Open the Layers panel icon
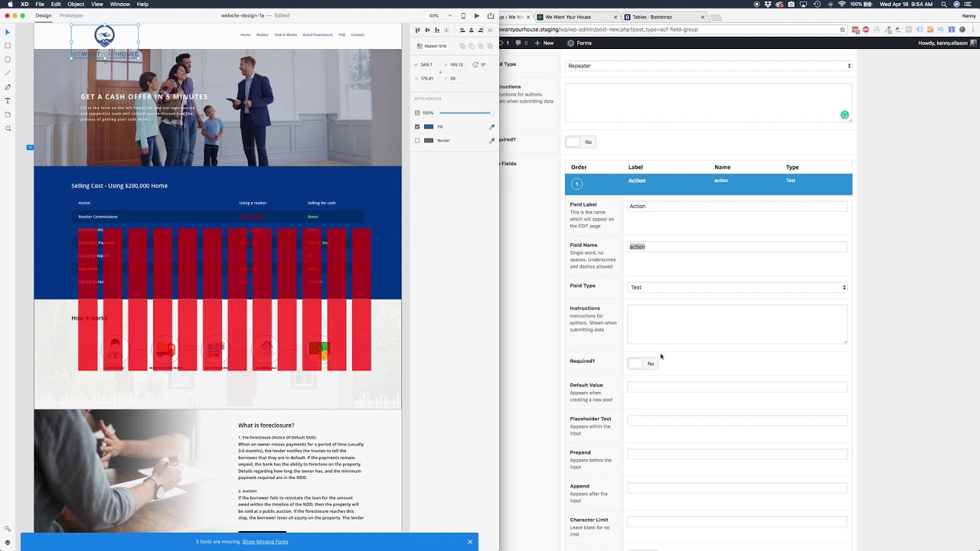 [x=8, y=542]
